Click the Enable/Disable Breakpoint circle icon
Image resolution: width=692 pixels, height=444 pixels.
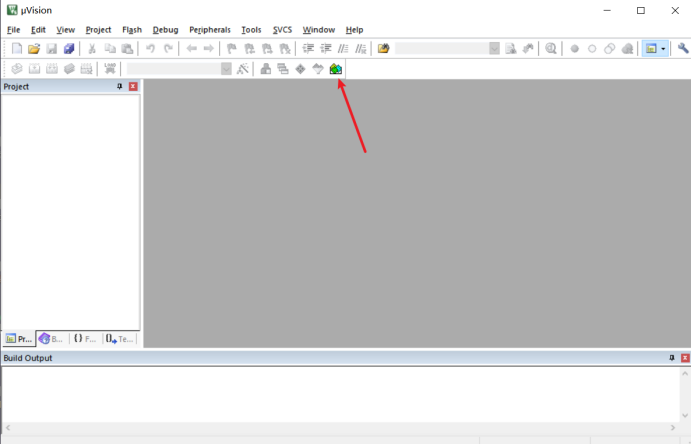pos(592,49)
